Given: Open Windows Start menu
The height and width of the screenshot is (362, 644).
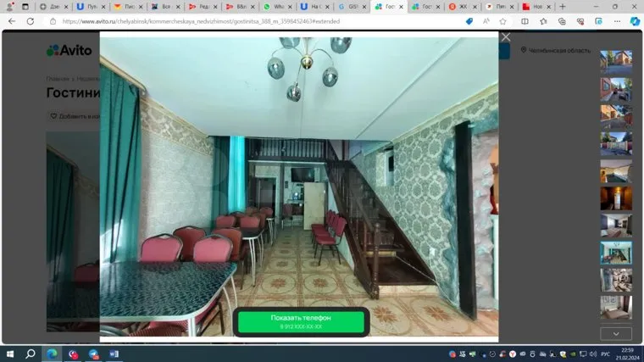Looking at the screenshot, I should (11, 354).
